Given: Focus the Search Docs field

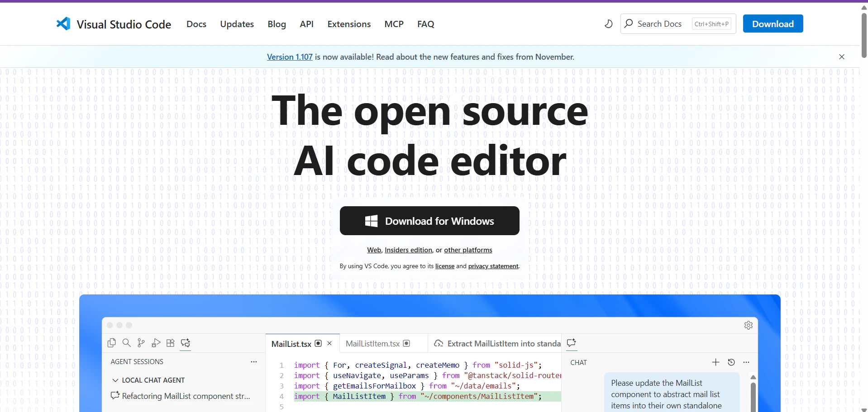Looking at the screenshot, I should pyautogui.click(x=678, y=24).
